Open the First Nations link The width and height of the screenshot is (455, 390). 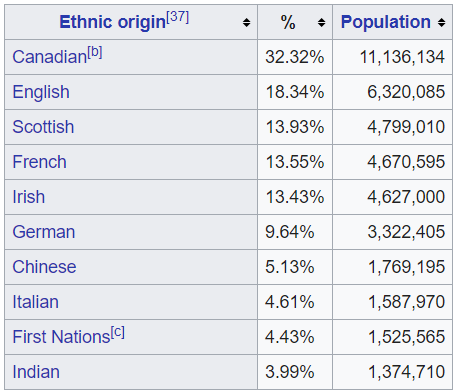tap(61, 337)
